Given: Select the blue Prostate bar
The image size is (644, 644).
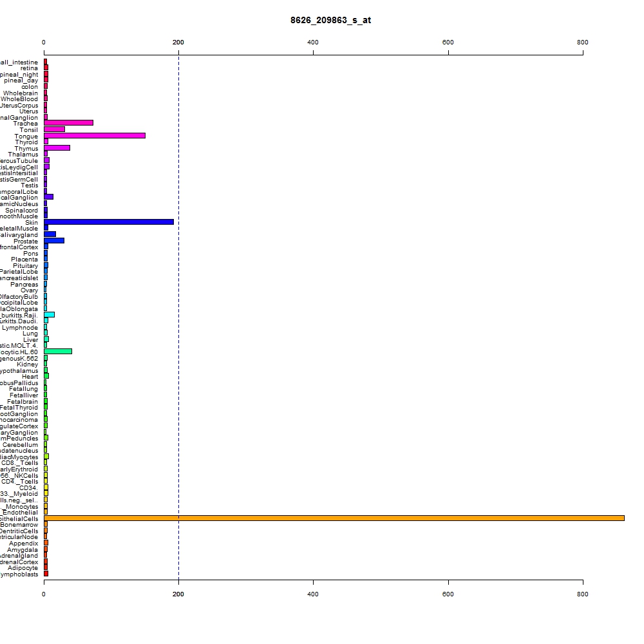Looking at the screenshot, I should point(54,241).
